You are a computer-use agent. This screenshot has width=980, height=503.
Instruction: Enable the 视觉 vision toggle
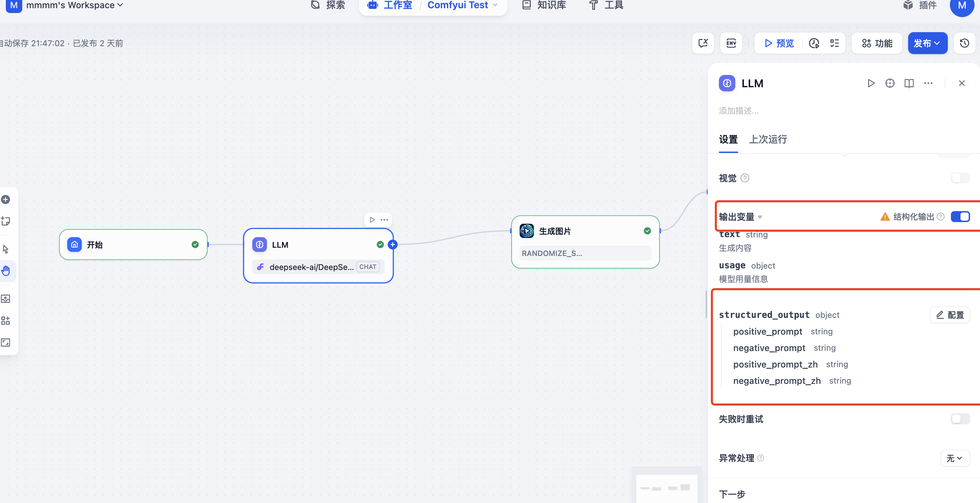[x=960, y=178]
